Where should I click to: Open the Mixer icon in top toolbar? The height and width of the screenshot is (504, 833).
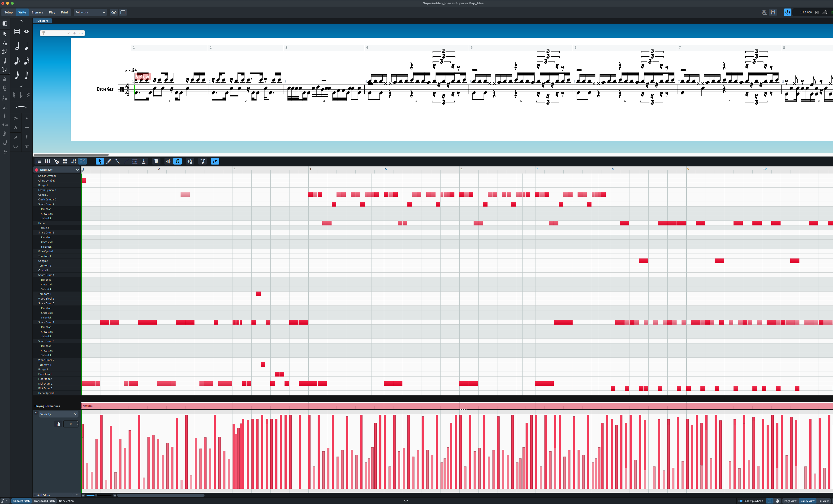tap(773, 13)
